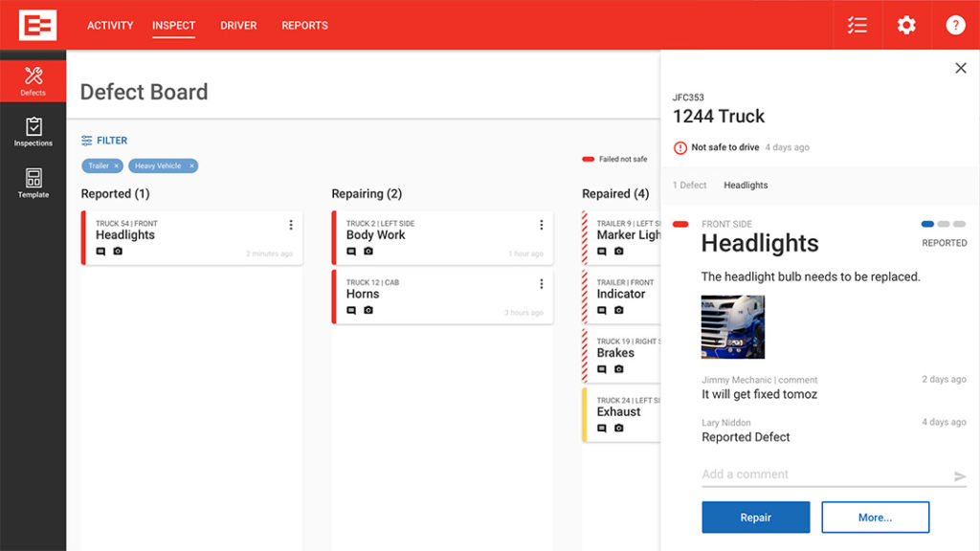Viewport: 980px width, 551px height.
Task: Click the blue Repair button
Action: pyautogui.click(x=755, y=518)
